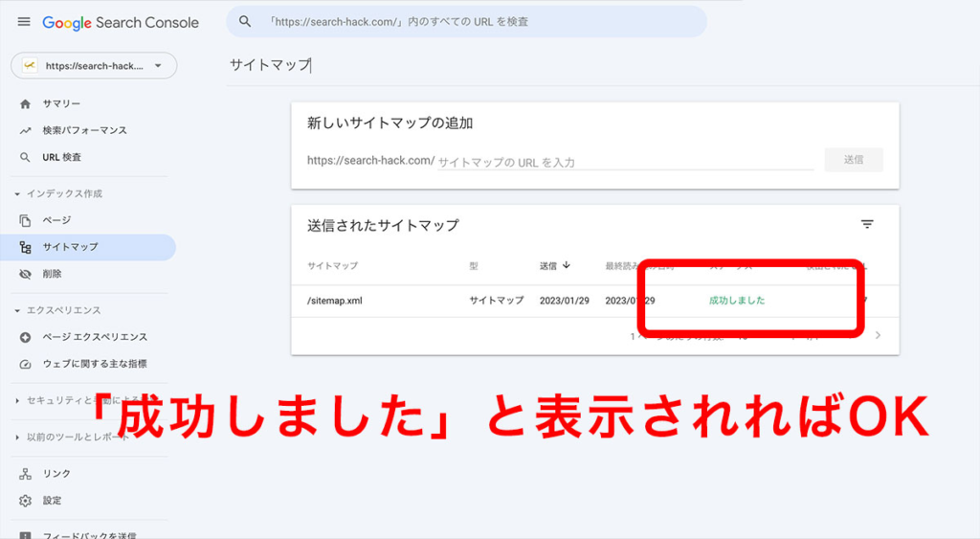The width and height of the screenshot is (980, 539).
Task: Open 検索パフォーマンス report
Action: click(x=84, y=131)
